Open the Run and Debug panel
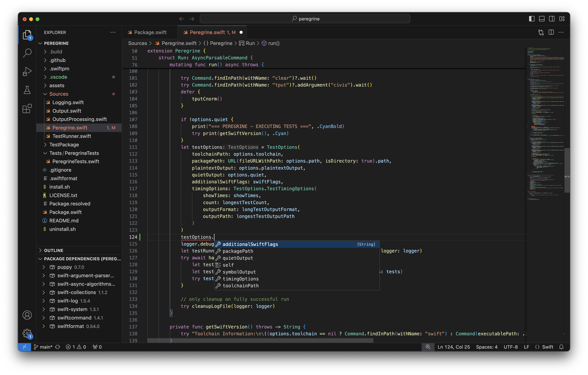This screenshot has height=375, width=588. [27, 71]
